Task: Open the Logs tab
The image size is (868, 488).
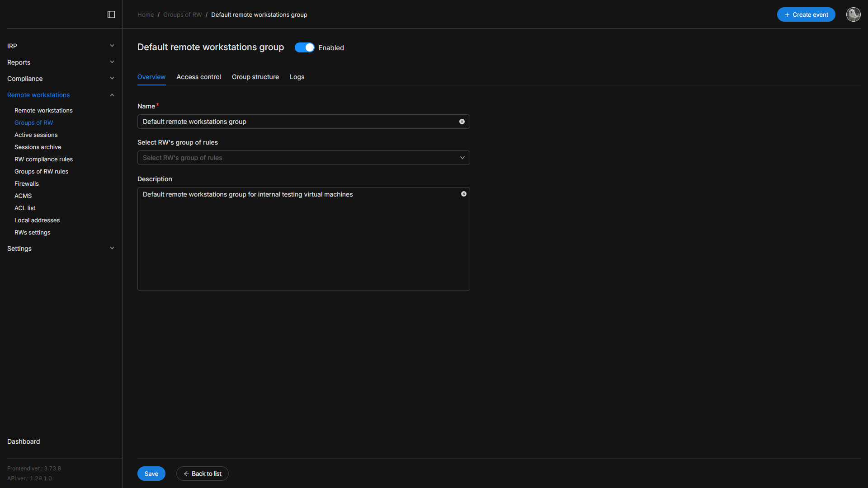Action: pyautogui.click(x=297, y=77)
